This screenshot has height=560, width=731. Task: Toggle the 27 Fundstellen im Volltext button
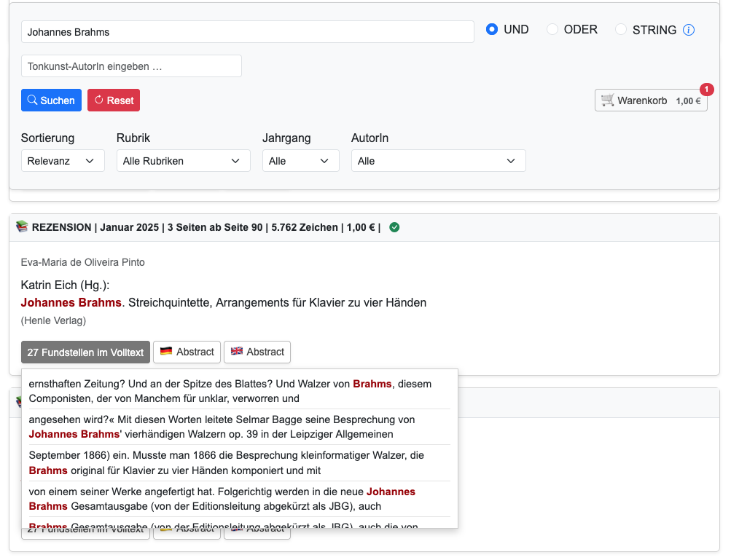coord(85,352)
